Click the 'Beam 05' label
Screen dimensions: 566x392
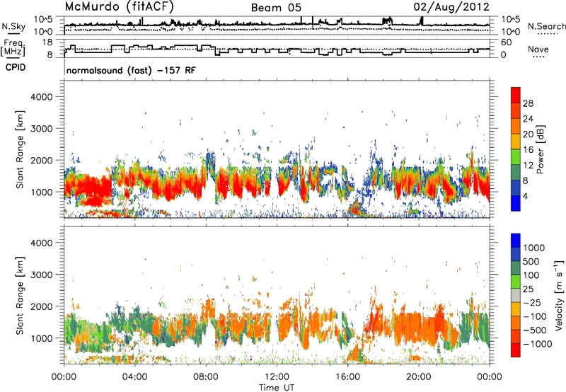tap(276, 8)
